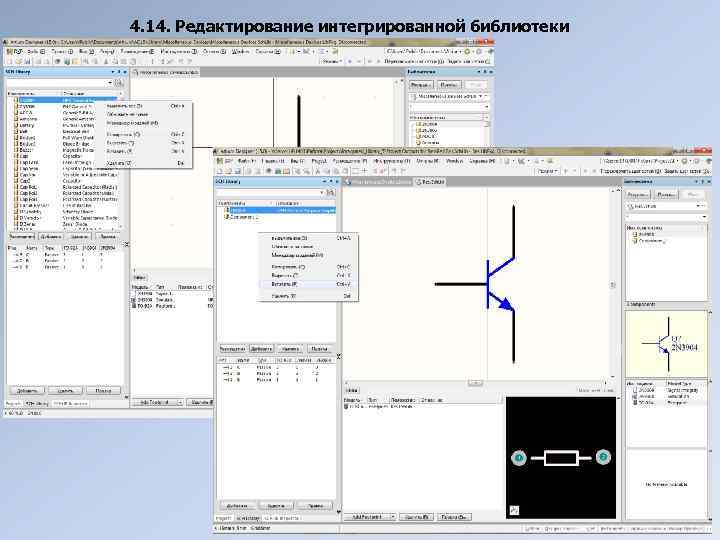Click Разместить button under front component list
The height and width of the screenshot is (540, 720).
232,349
